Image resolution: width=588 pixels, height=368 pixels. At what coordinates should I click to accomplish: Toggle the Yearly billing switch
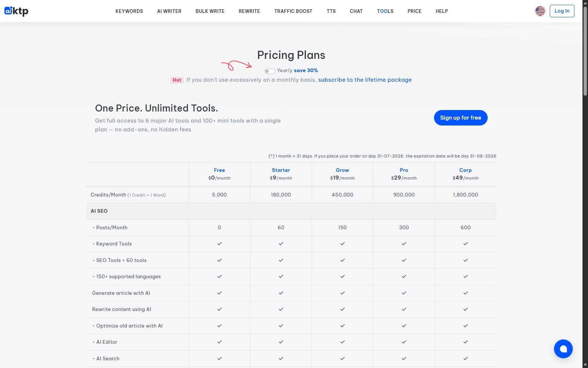tap(269, 71)
